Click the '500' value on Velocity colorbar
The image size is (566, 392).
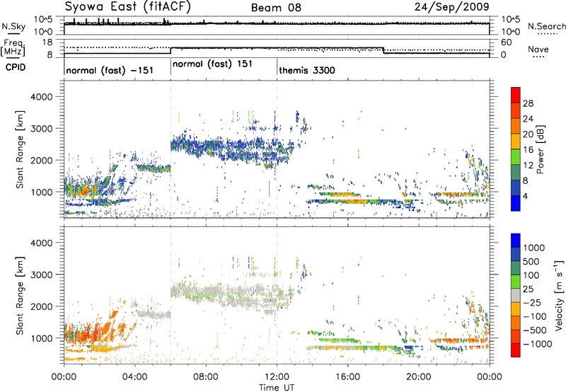click(531, 262)
